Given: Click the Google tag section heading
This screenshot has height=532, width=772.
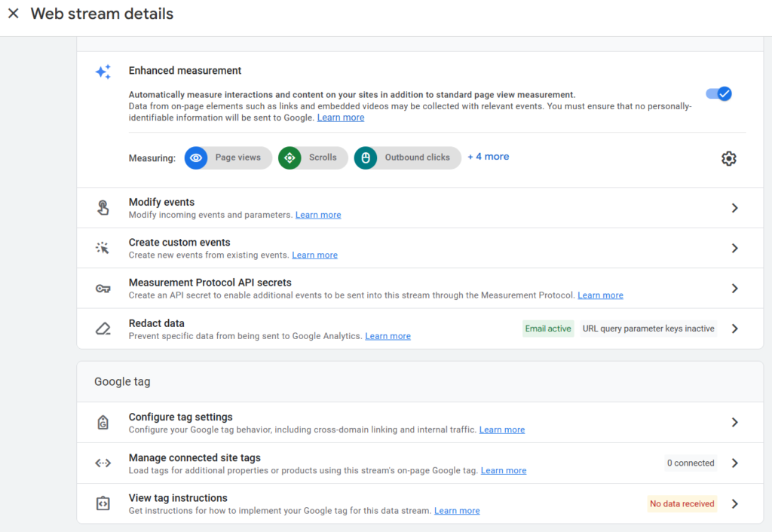Looking at the screenshot, I should pos(122,381).
